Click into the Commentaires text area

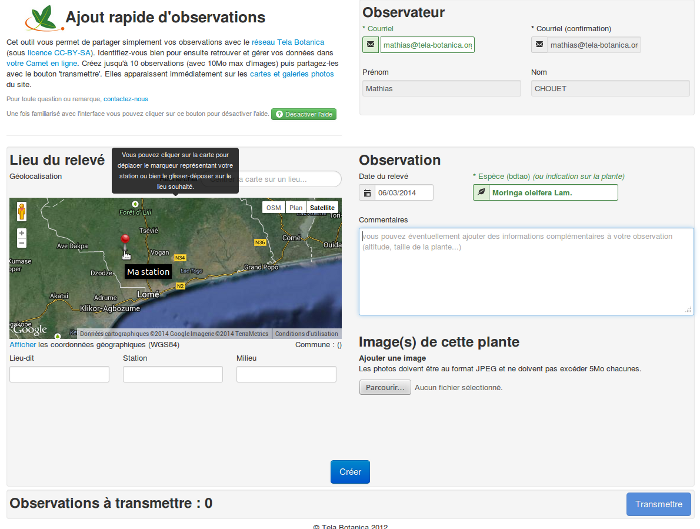pyautogui.click(x=526, y=272)
